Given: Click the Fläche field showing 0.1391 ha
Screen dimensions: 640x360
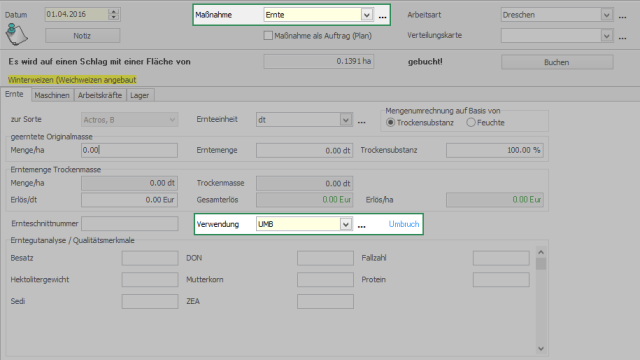Looking at the screenshot, I should [x=318, y=62].
